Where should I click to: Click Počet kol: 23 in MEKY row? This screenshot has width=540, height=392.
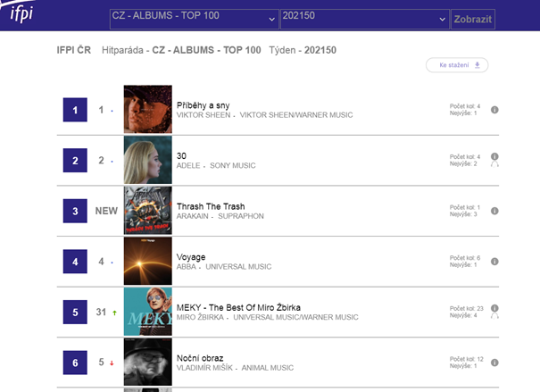tap(466, 309)
